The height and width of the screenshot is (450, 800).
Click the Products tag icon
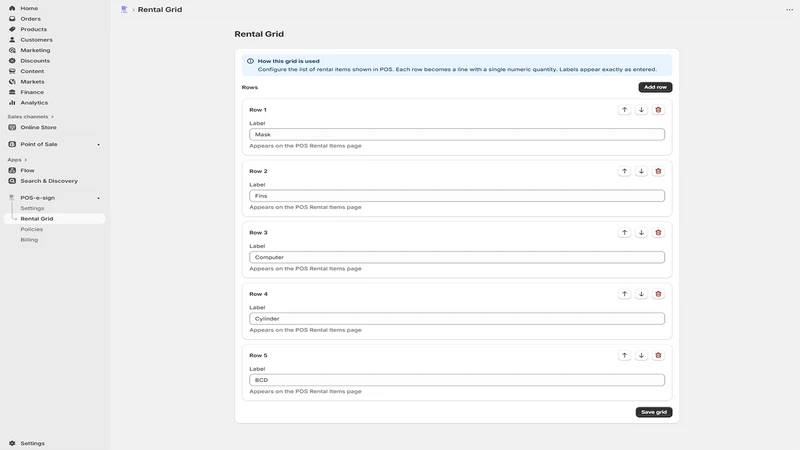click(x=12, y=29)
